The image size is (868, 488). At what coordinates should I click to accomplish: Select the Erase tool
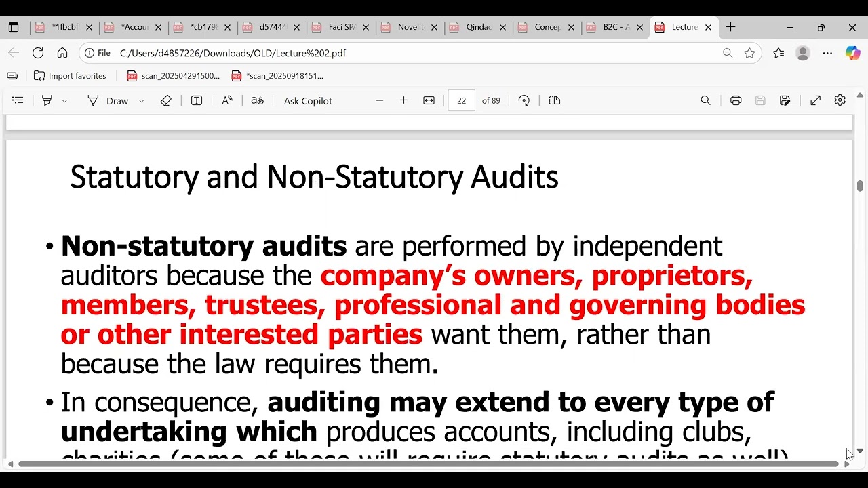[166, 100]
